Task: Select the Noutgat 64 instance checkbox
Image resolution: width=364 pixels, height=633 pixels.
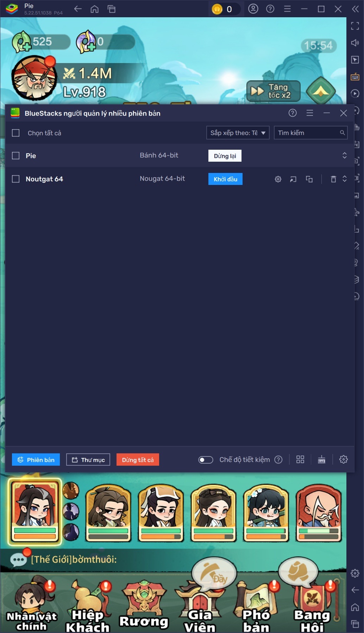Action: [16, 179]
